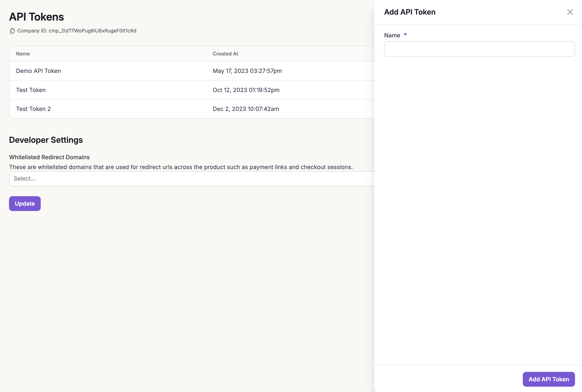Select the Test Token row
582x392 pixels.
coord(31,90)
